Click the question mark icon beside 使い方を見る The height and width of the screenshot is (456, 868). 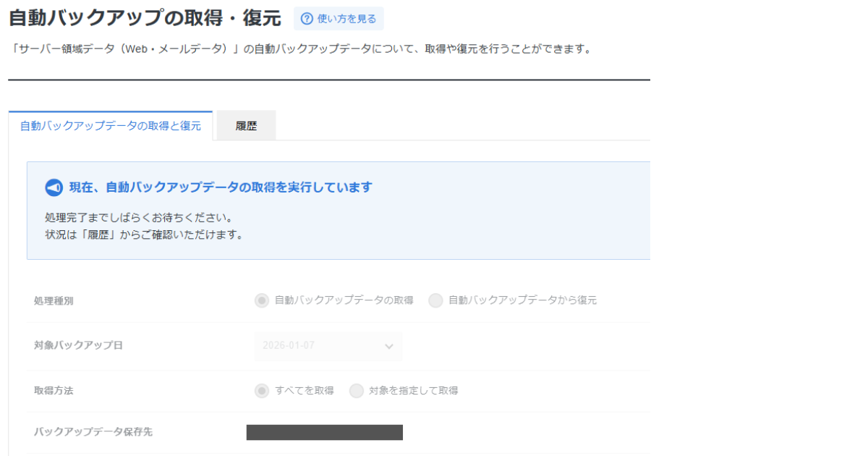(307, 19)
